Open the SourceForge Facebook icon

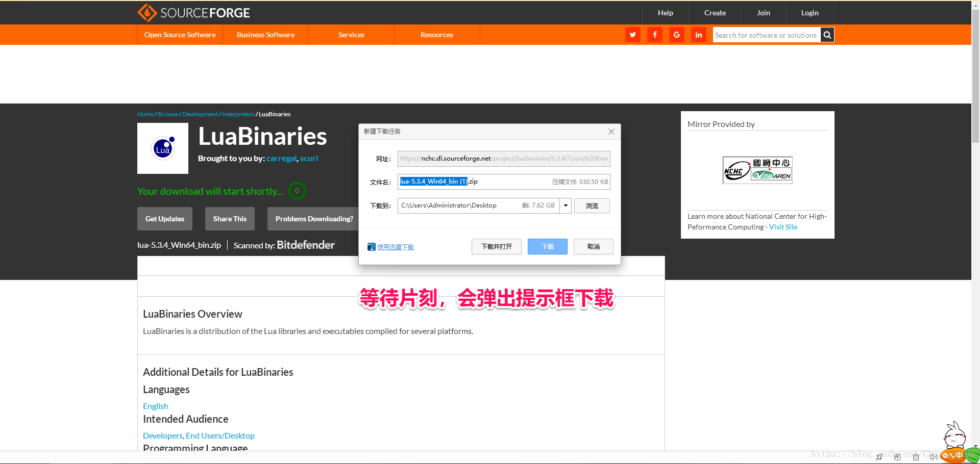coord(655,35)
